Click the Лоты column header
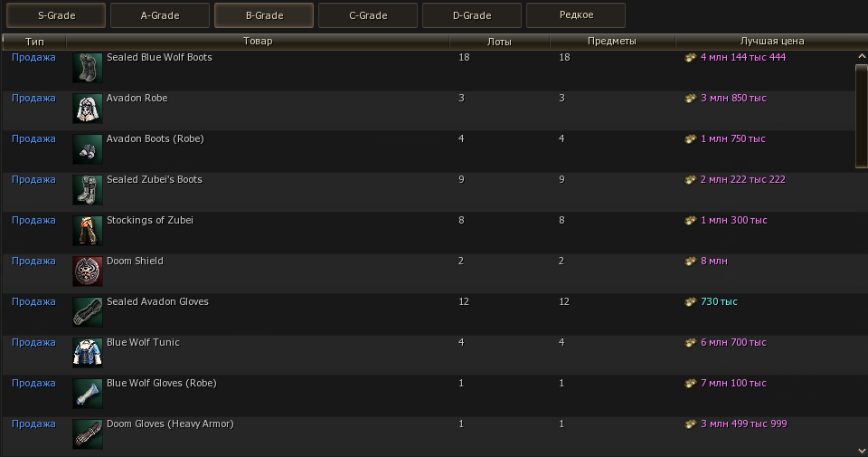 498,41
